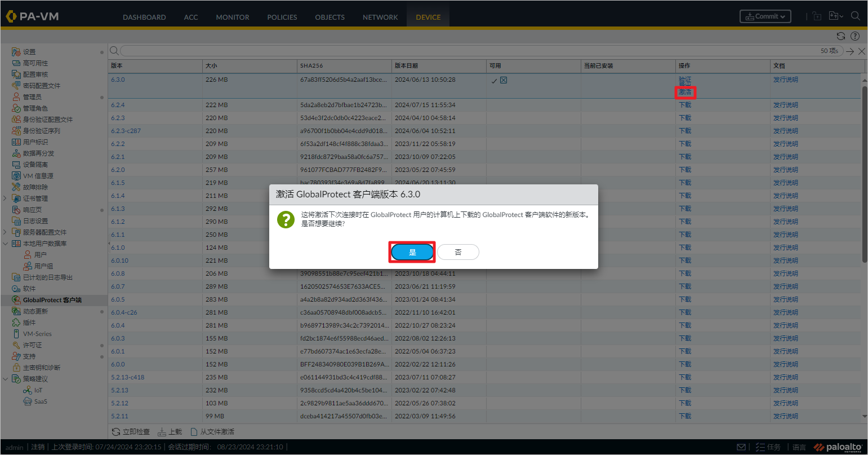Expand the 证书管理 tree node
The height and width of the screenshot is (455, 868).
pyautogui.click(x=6, y=198)
